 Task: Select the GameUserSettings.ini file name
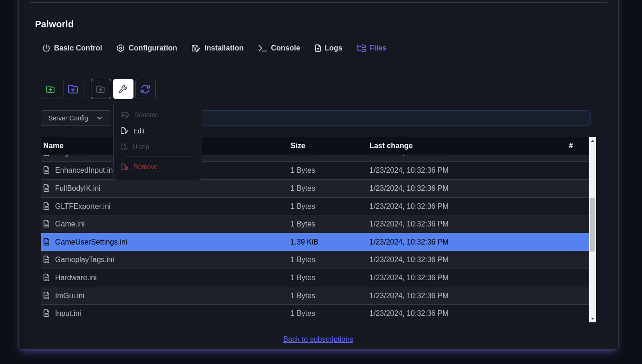[91, 242]
